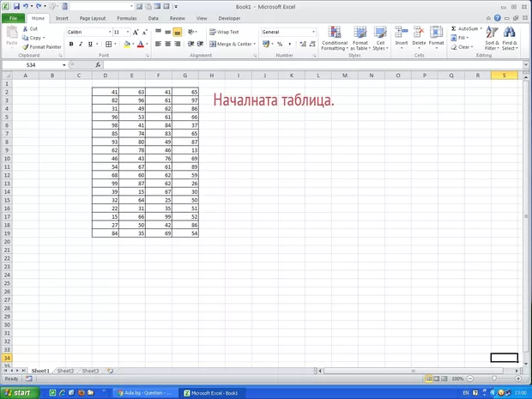Open the File tab
Screen dimensions: 532x399
tap(13, 18)
